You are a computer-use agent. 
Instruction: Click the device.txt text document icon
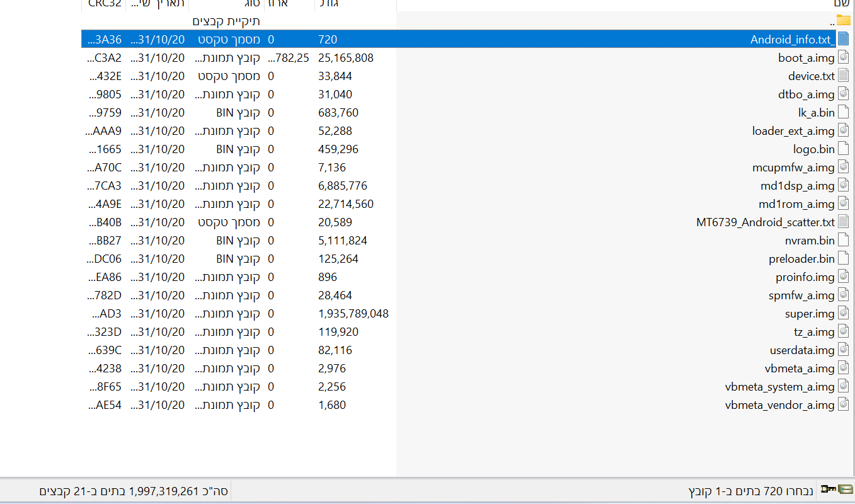(843, 76)
